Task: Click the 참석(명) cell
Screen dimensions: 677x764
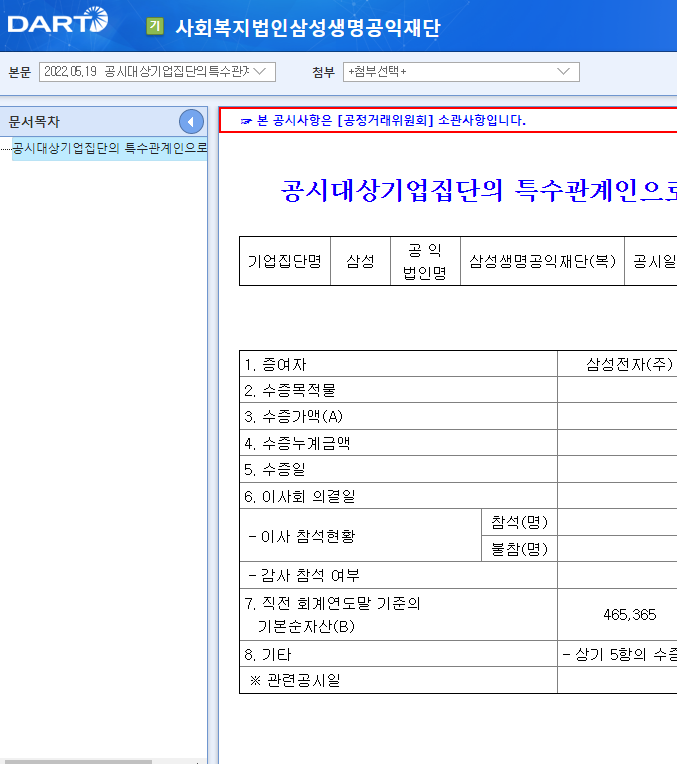Action: [520, 522]
